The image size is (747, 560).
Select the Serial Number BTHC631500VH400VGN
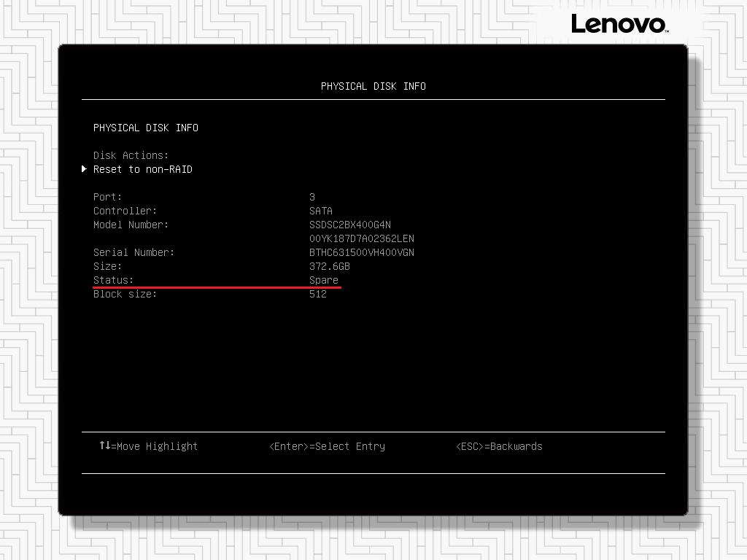click(361, 252)
